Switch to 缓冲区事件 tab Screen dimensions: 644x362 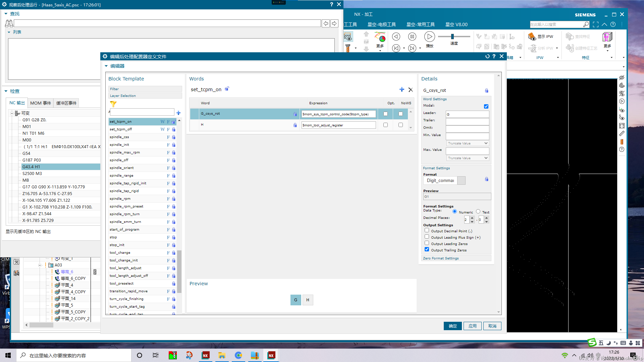[66, 103]
